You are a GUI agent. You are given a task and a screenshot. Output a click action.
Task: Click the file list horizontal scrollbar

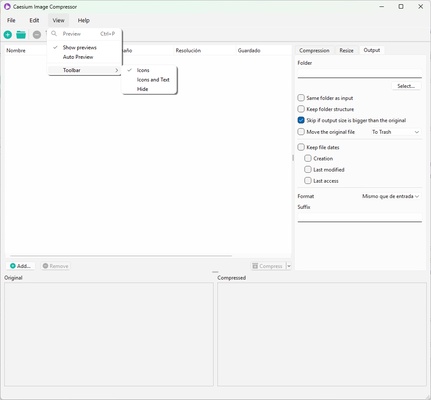click(121, 256)
